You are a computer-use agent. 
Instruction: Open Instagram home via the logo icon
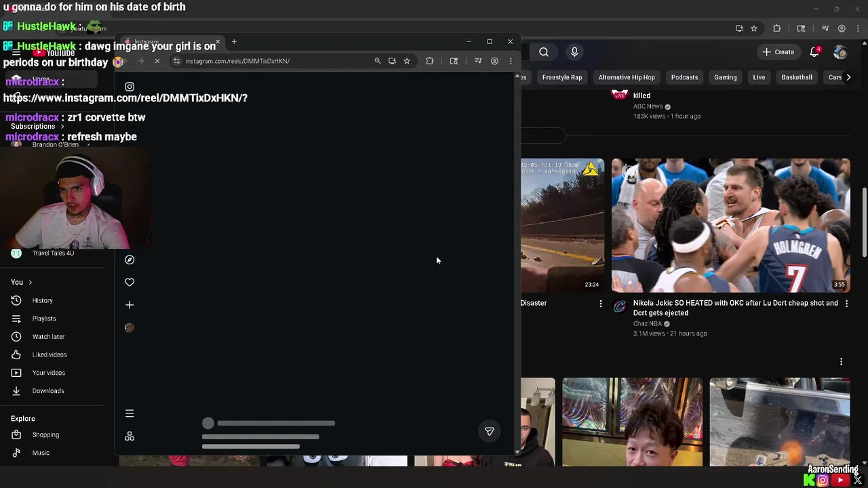click(130, 87)
